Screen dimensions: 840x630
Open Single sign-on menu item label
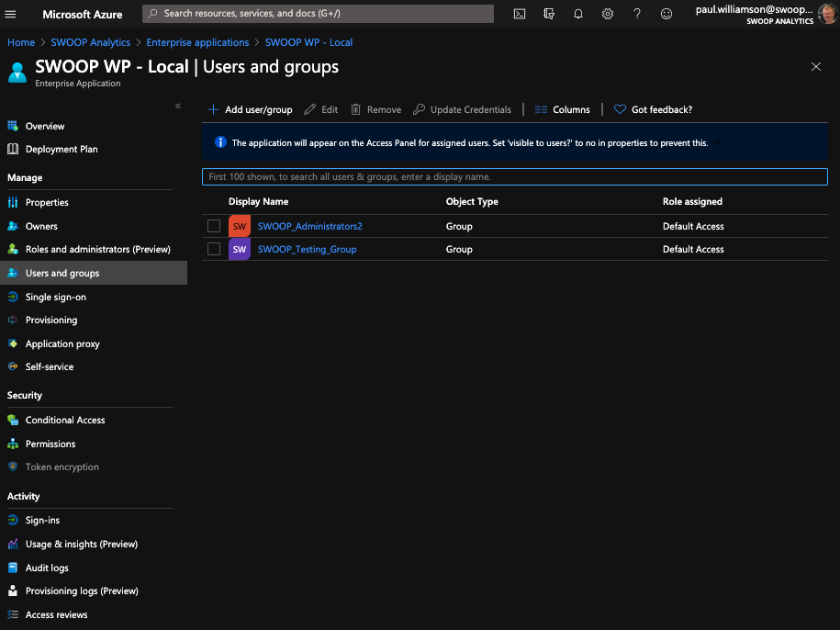[56, 297]
